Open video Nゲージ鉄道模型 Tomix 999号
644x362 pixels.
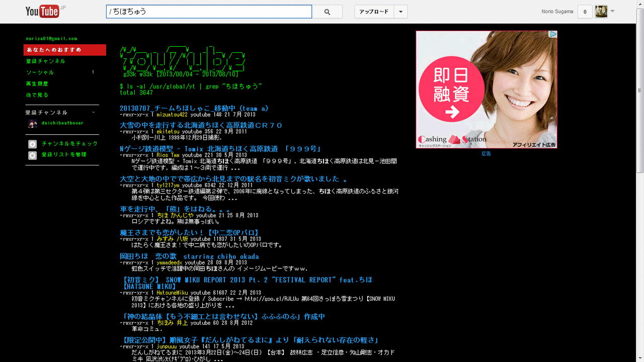click(x=220, y=149)
